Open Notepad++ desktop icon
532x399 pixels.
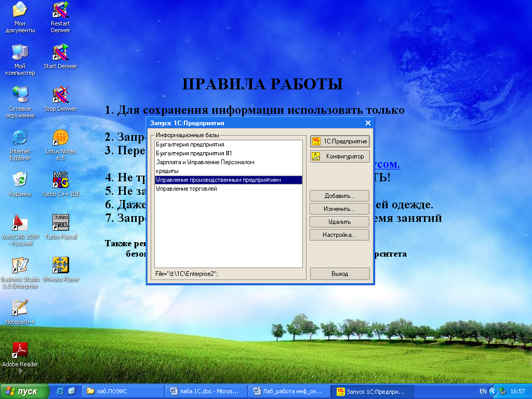[20, 309]
